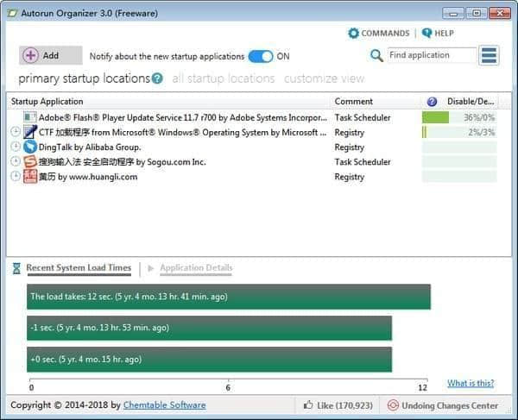Screen dimensions: 518x420
Task: Switch to all startup locations view
Action: click(223, 78)
